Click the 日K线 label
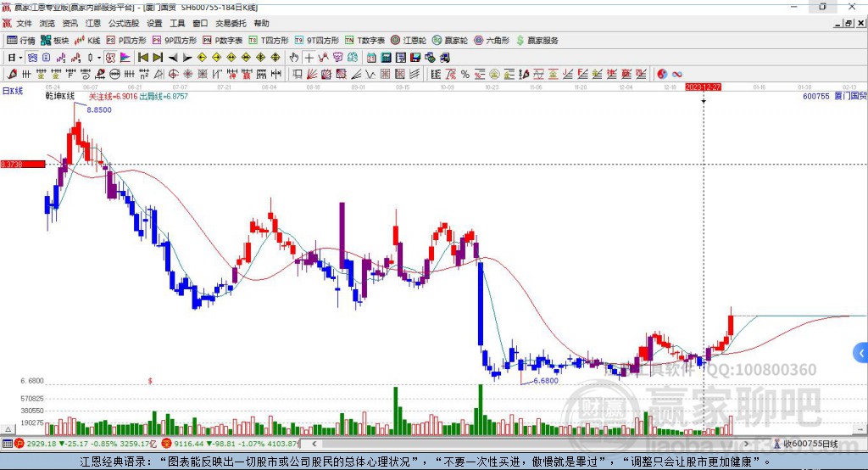868x470 pixels. coord(12,91)
